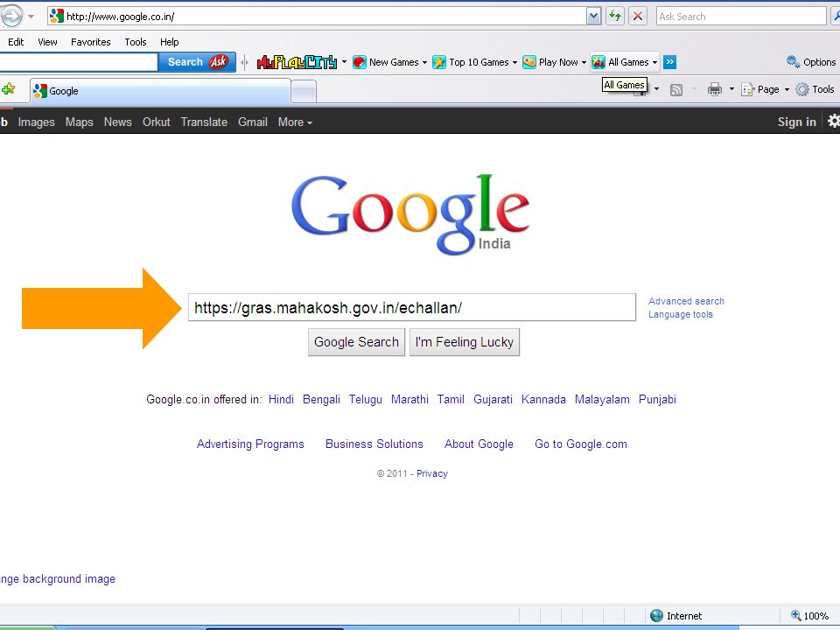This screenshot has width=840, height=630.
Task: Expand the Play Now dropdown arrow
Action: click(584, 62)
